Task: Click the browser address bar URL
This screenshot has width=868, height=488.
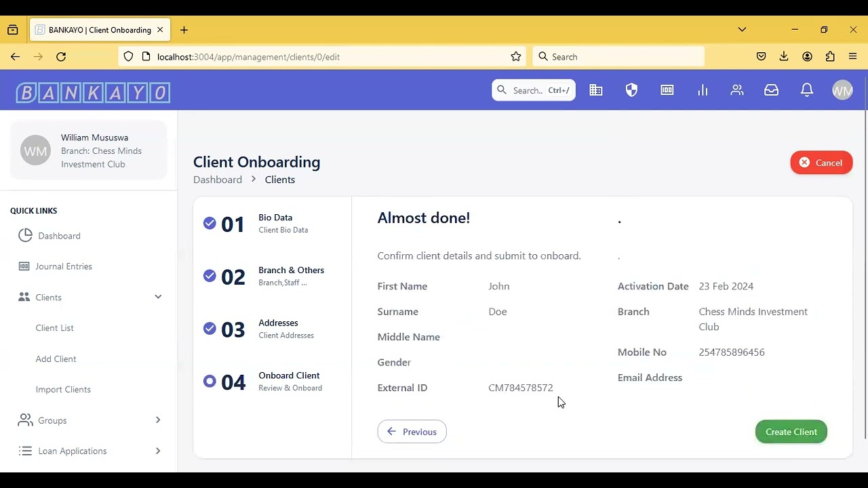Action: tap(248, 57)
